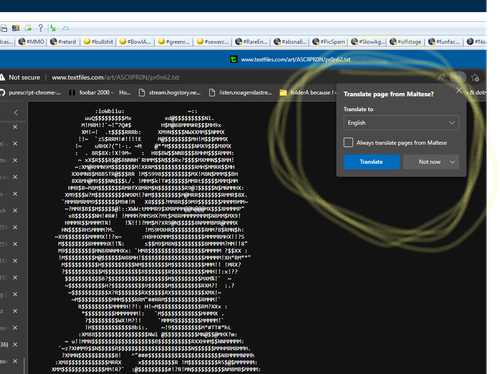Click the Read aloud icon in address bar

point(441,78)
